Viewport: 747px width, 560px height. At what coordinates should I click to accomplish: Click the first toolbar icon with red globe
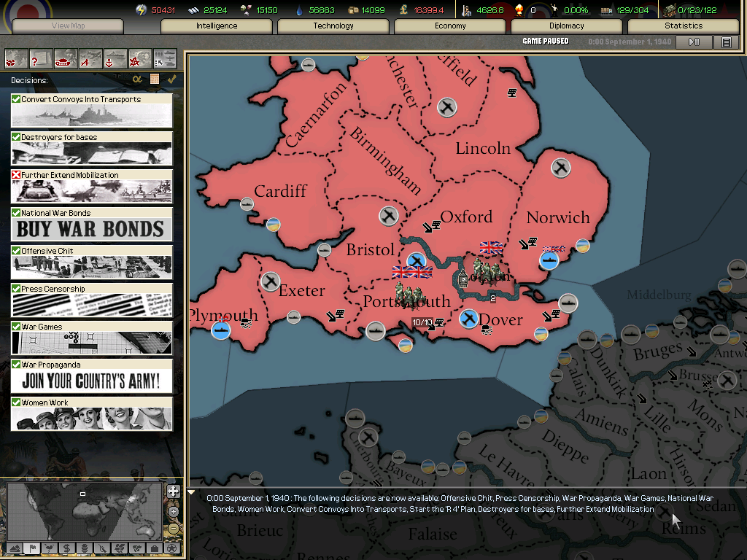point(16,60)
